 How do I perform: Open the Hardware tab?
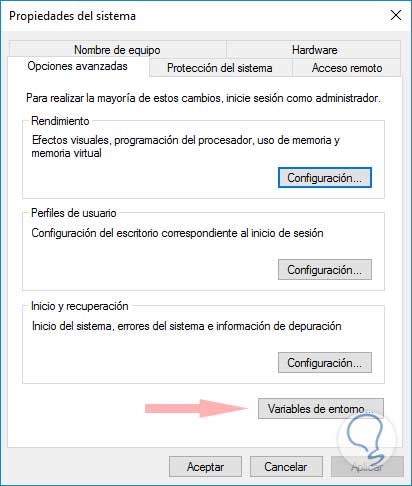tap(314, 50)
